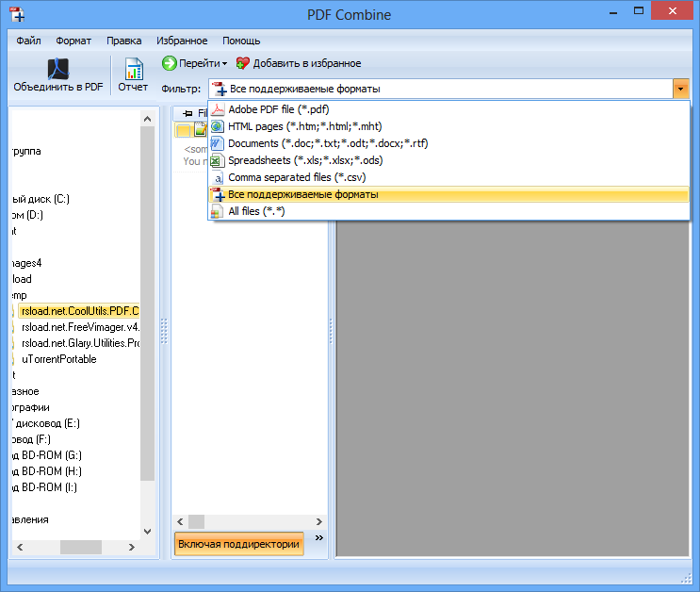This screenshot has height=592, width=700.
Task: Click file list horizontal scroll left arrow
Action: click(x=180, y=521)
